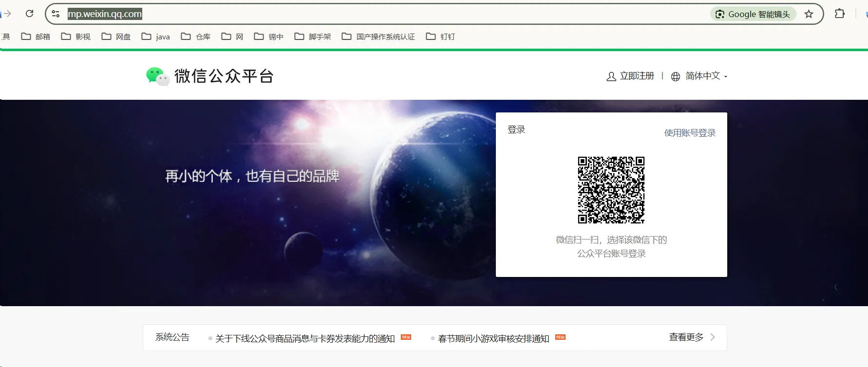Open notice 关于下线公众号商品消息与卡券发表能力的通知
The height and width of the screenshot is (367, 868).
305,338
